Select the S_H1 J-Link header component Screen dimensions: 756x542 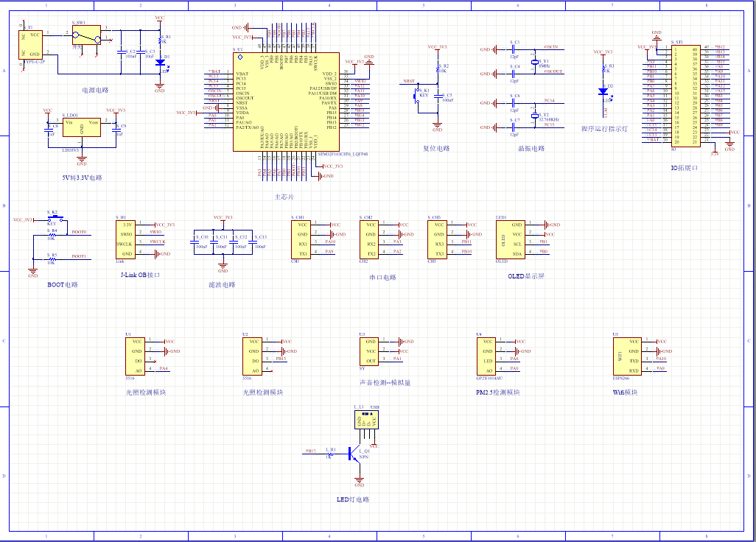[x=126, y=239]
